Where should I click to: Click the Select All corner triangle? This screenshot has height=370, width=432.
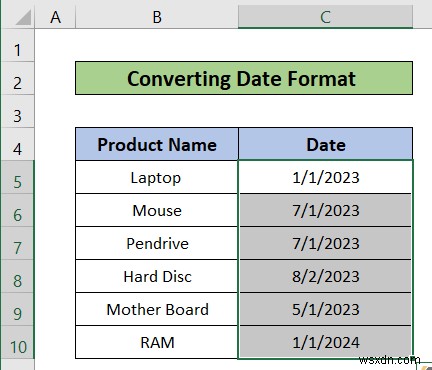(23, 17)
